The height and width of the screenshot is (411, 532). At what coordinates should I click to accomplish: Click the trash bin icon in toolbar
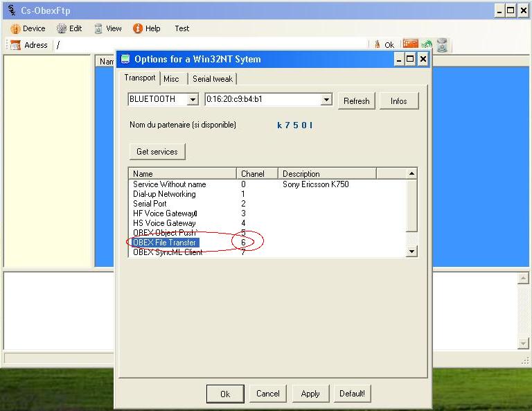442,45
